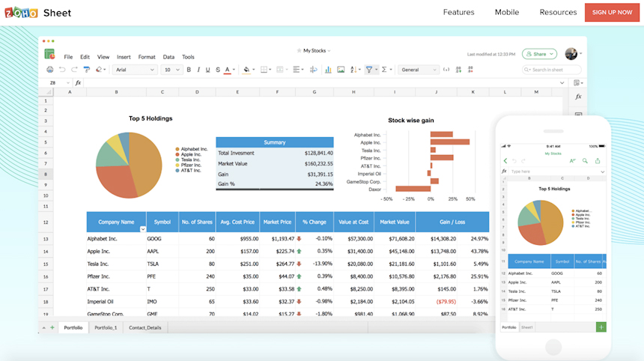Click the Search in sheet field
The height and width of the screenshot is (361, 644).
pos(552,70)
